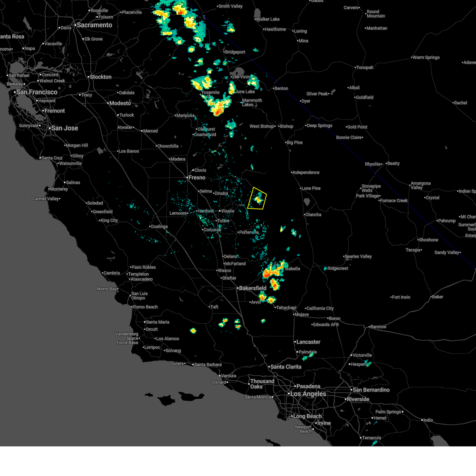Select the King City map label
This screenshot has height=476, width=476.
click(x=109, y=221)
